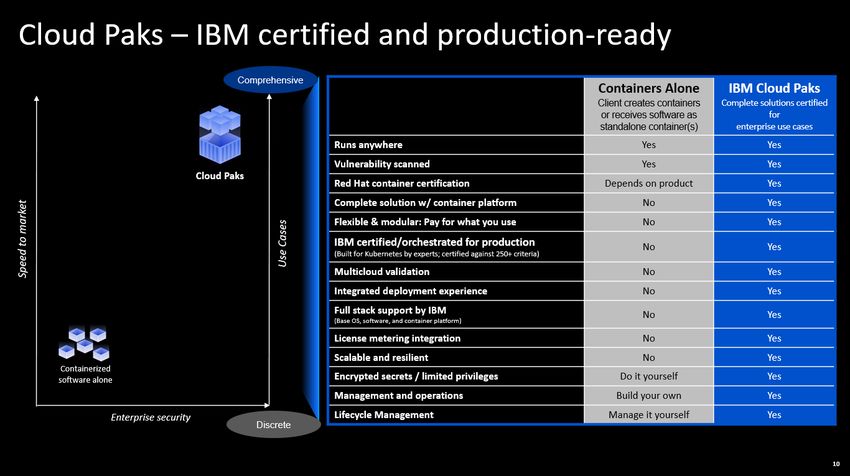Click the Containers Alone 'Yes' for Runs anywhere
Viewport: 850px width, 476px height.
[x=648, y=145]
